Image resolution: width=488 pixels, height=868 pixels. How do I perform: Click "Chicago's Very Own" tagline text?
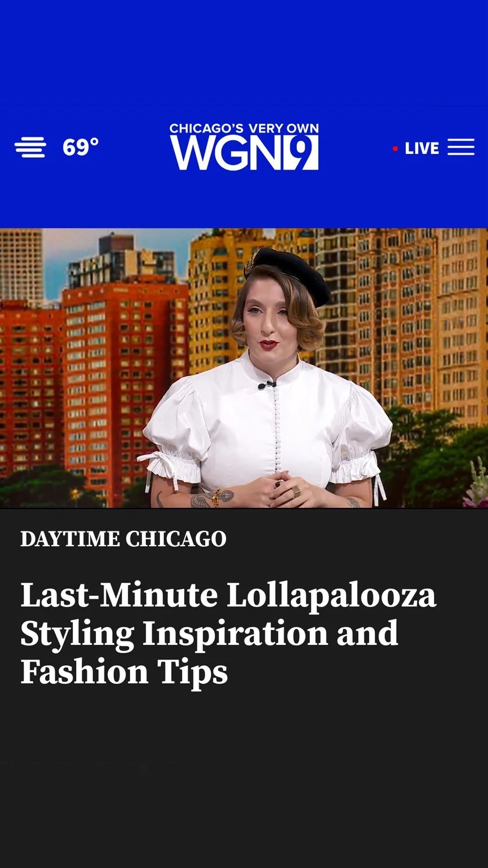pos(244,129)
